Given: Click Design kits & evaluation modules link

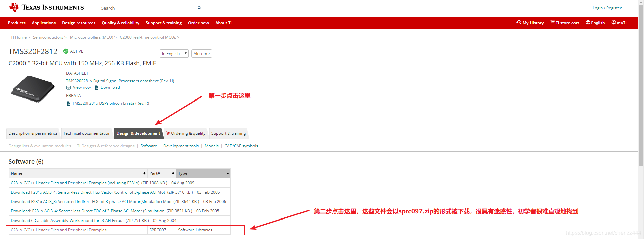Looking at the screenshot, I should coord(40,146).
